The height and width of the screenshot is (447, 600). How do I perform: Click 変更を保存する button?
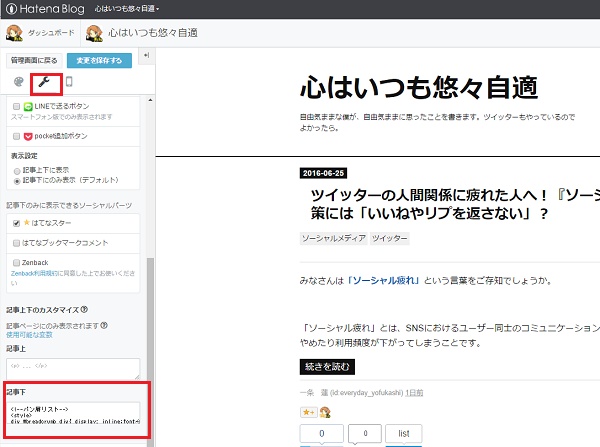pyautogui.click(x=99, y=60)
